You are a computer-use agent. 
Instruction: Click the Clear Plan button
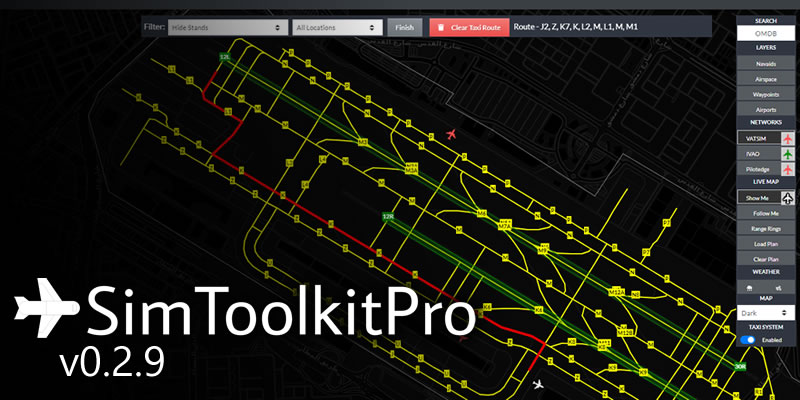tap(766, 259)
